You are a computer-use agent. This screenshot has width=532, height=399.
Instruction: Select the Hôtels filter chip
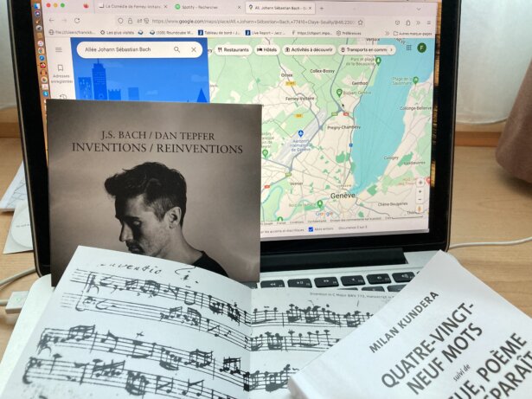tap(267, 50)
